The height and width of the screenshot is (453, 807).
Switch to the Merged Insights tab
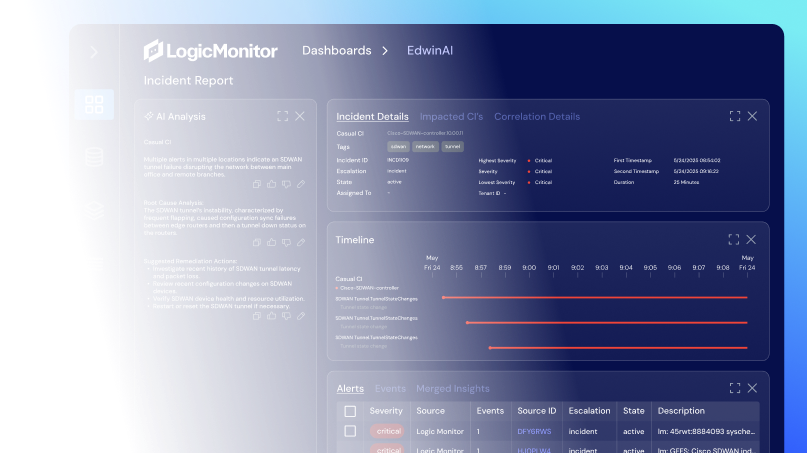click(453, 389)
